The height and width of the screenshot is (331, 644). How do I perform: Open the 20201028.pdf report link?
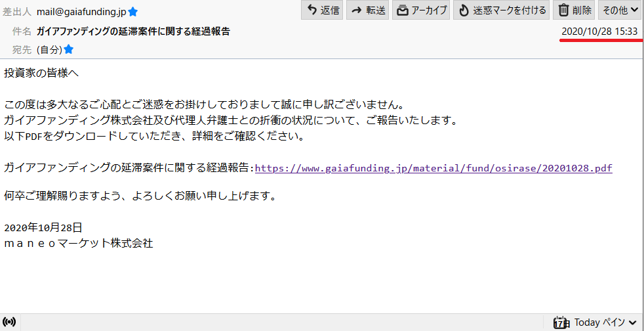(433, 168)
